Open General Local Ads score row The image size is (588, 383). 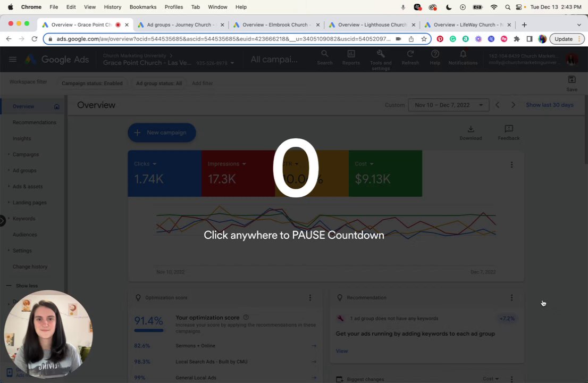225,378
